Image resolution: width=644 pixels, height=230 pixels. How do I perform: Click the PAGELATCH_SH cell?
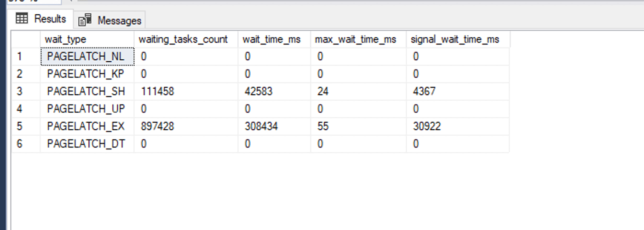(87, 92)
